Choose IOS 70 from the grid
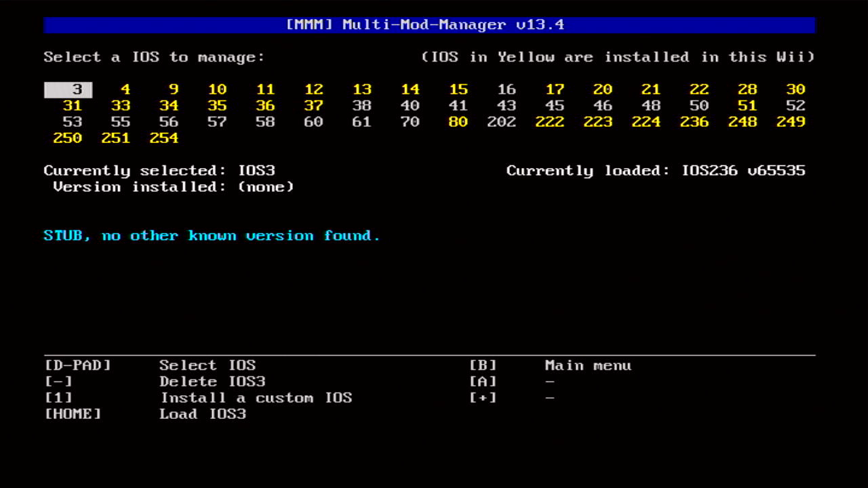The image size is (868, 488). (x=410, y=122)
